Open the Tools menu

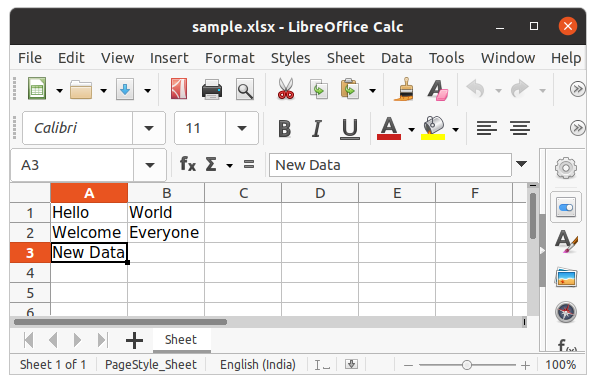(x=447, y=58)
